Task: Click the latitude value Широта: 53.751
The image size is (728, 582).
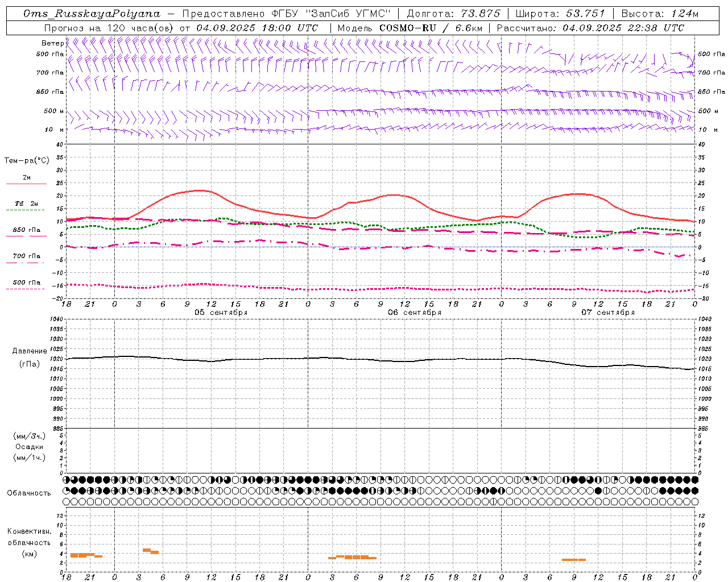Action: [560, 14]
